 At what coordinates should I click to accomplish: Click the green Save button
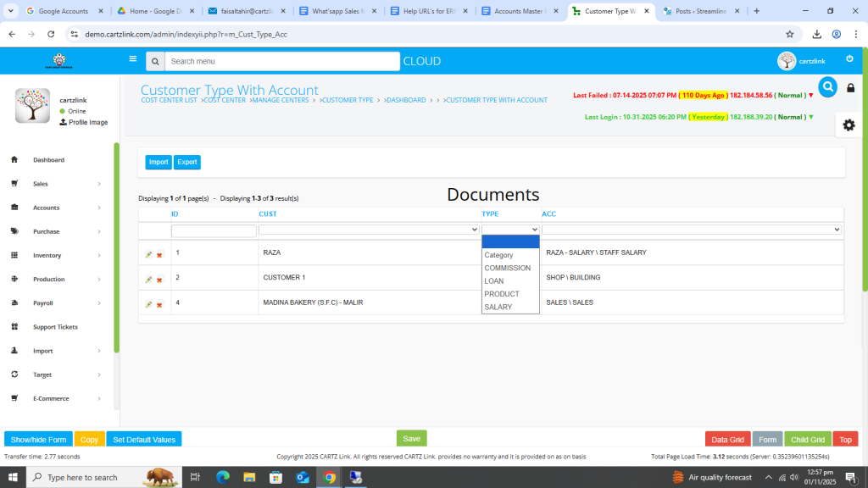tap(411, 439)
